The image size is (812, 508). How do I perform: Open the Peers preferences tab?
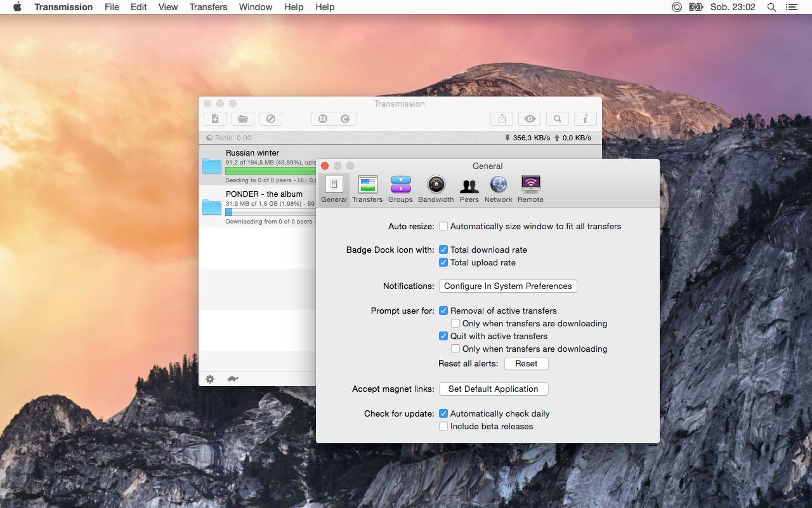pos(469,189)
